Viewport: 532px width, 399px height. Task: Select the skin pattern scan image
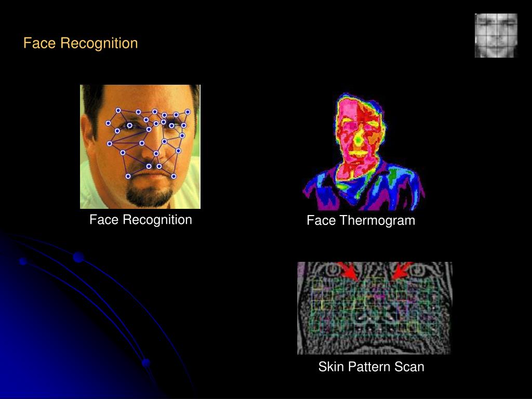coord(375,308)
